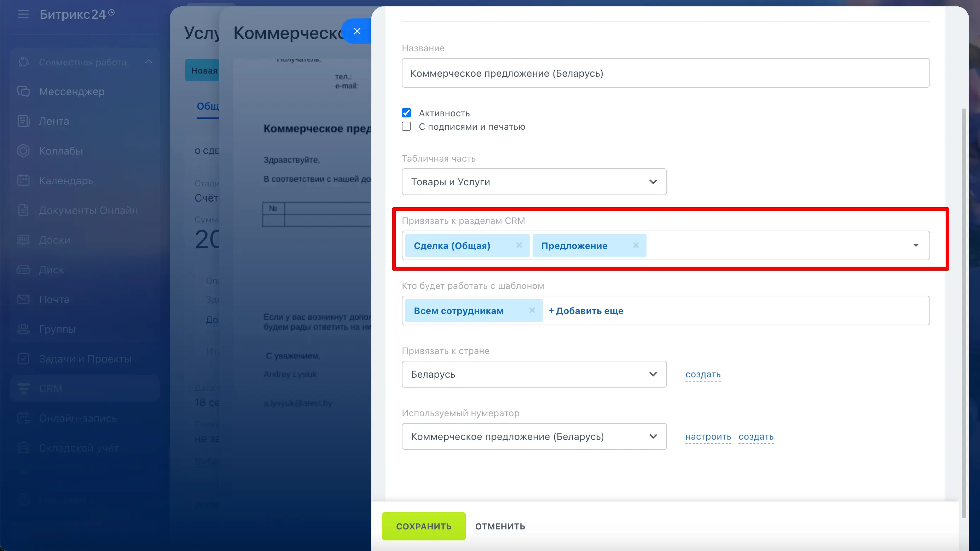The height and width of the screenshot is (551, 980).
Task: Click the Битрикс24 logo
Action: coord(77,14)
